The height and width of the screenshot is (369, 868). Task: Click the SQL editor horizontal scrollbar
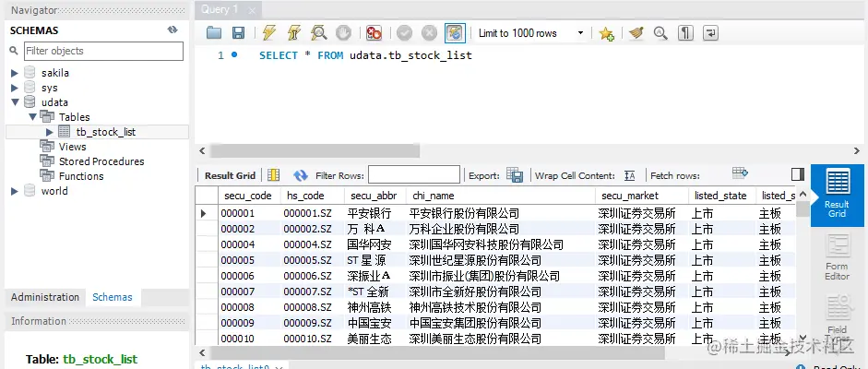coord(315,150)
